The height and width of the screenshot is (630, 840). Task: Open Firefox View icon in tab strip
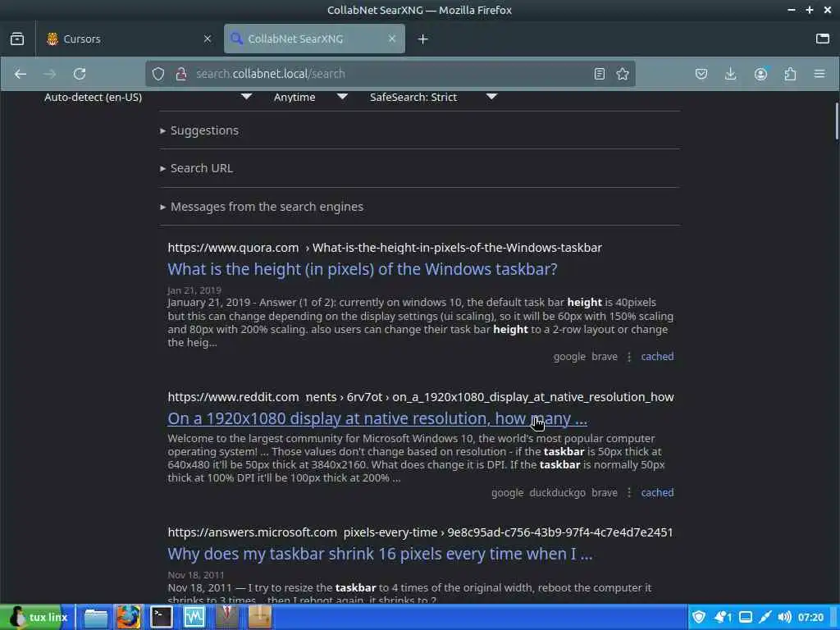(17, 39)
